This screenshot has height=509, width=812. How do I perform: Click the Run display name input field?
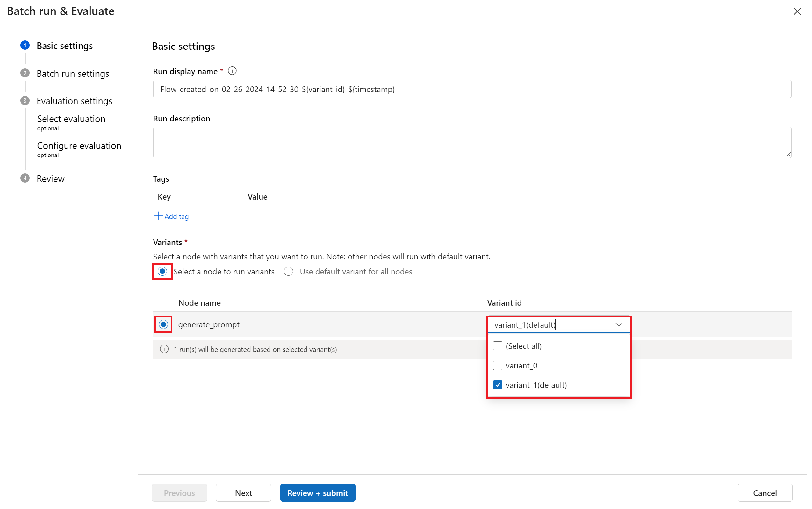472,89
